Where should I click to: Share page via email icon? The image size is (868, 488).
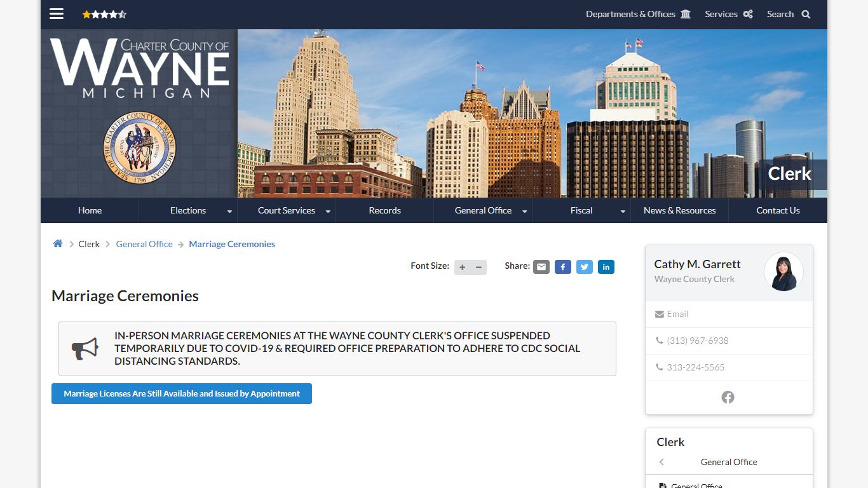(541, 267)
